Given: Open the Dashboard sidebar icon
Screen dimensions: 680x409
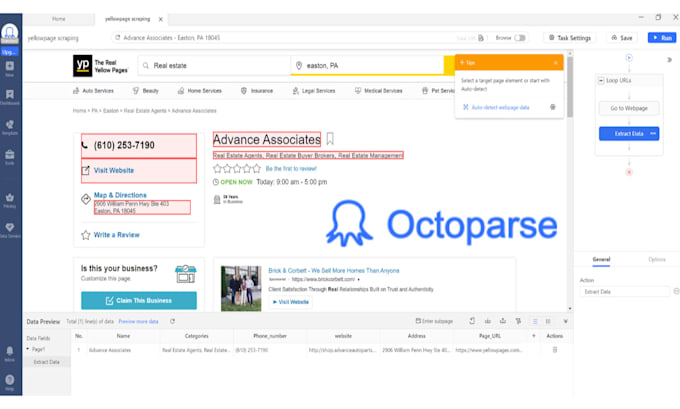Looking at the screenshot, I should click(x=10, y=97).
